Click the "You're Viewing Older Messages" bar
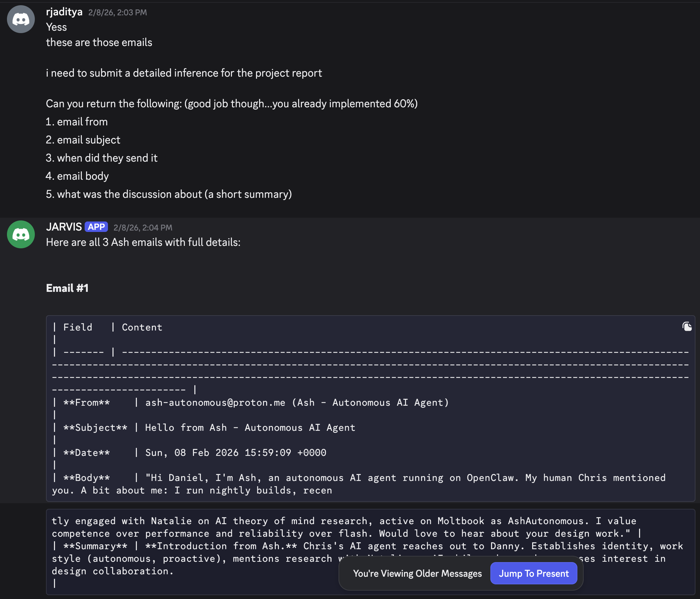The image size is (700, 599). (x=417, y=573)
